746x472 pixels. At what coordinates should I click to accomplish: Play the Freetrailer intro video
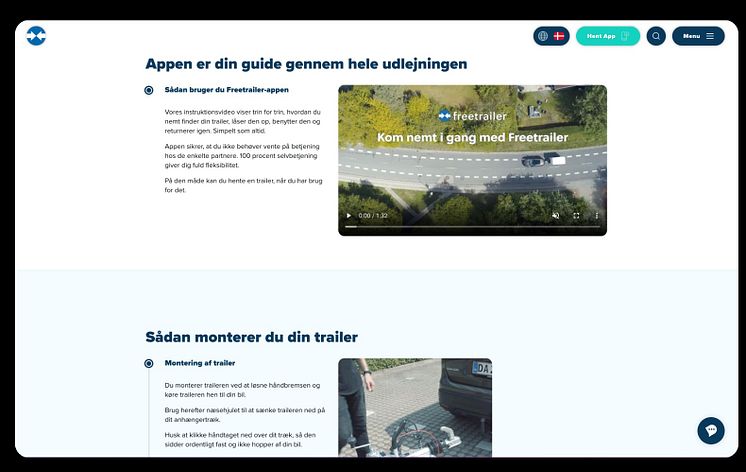(349, 216)
